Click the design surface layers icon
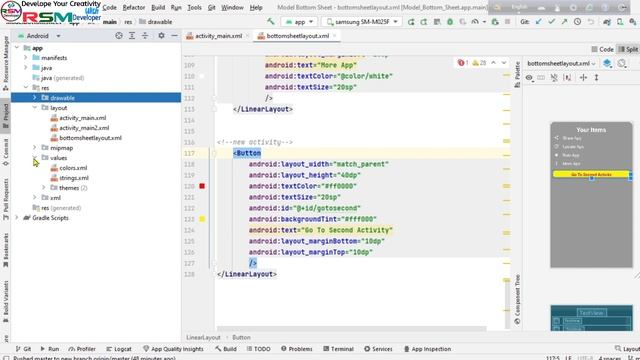The image size is (640, 360). (607, 63)
